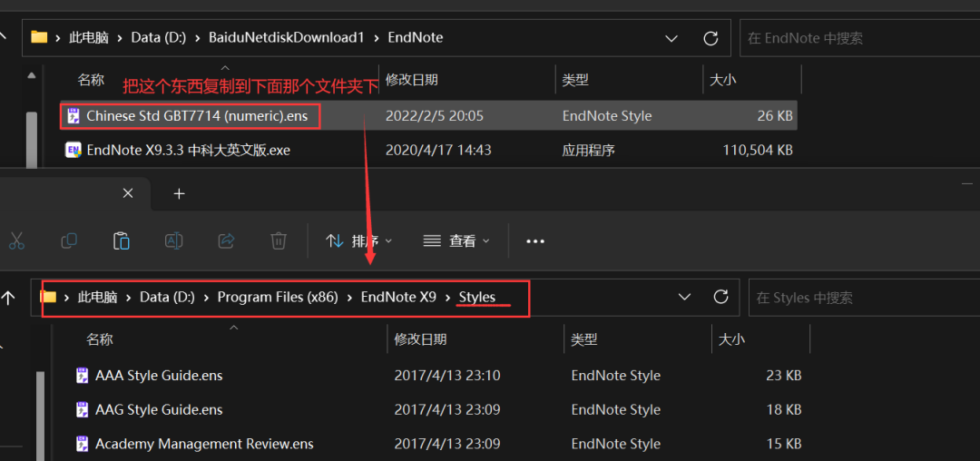Open address history dropdown for Styles path
The image size is (980, 461).
point(685,297)
